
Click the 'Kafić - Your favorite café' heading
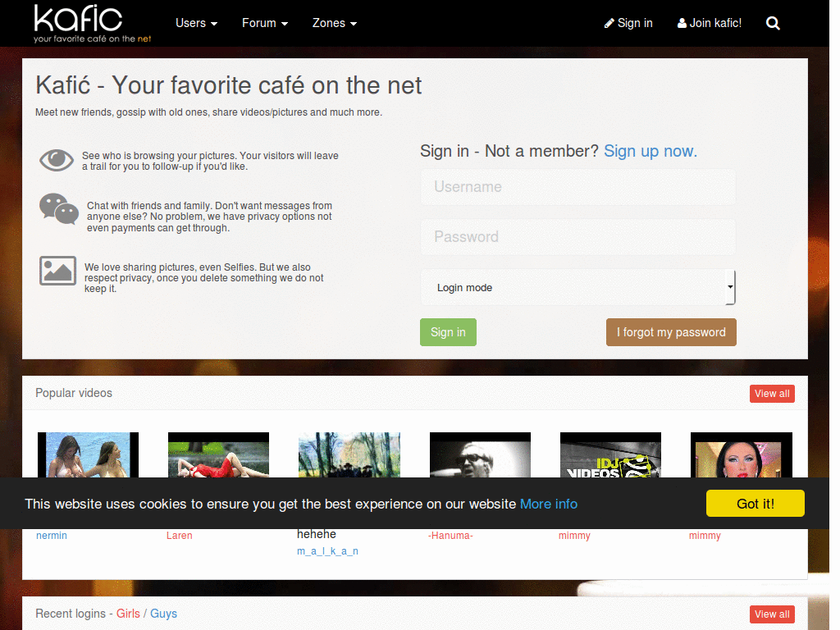pos(229,85)
